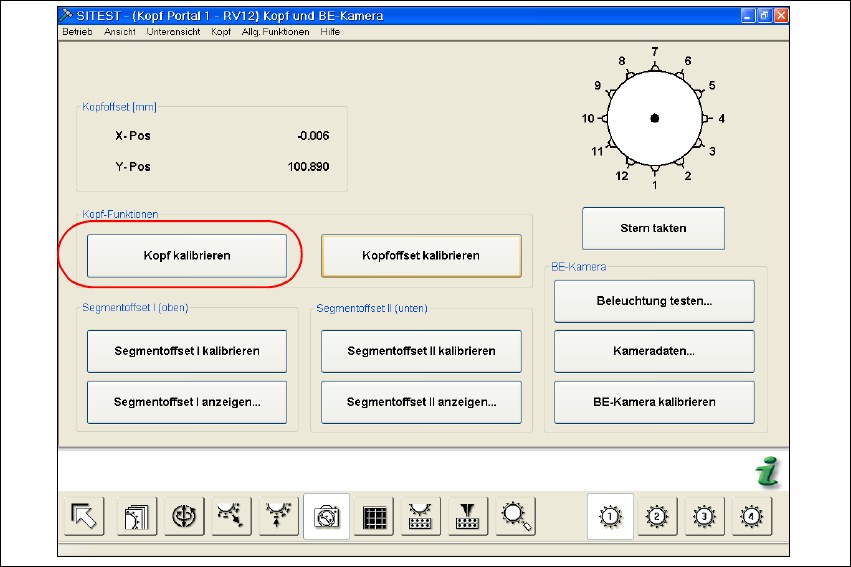The height and width of the screenshot is (567, 851).
Task: Click the X-Pos value -0.006
Action: point(313,136)
